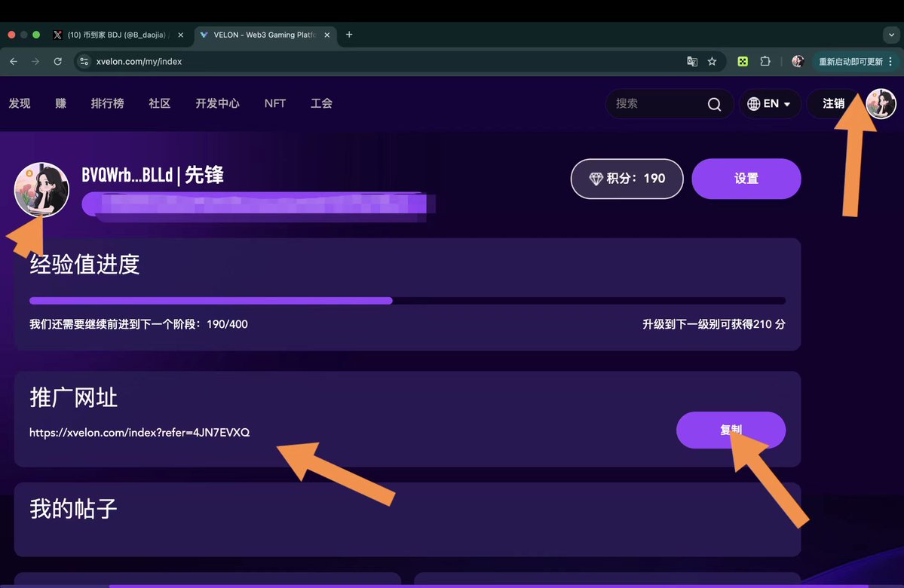Viewport: 904px width, 588px height.
Task: Open the 工会 guild page
Action: pyautogui.click(x=321, y=103)
